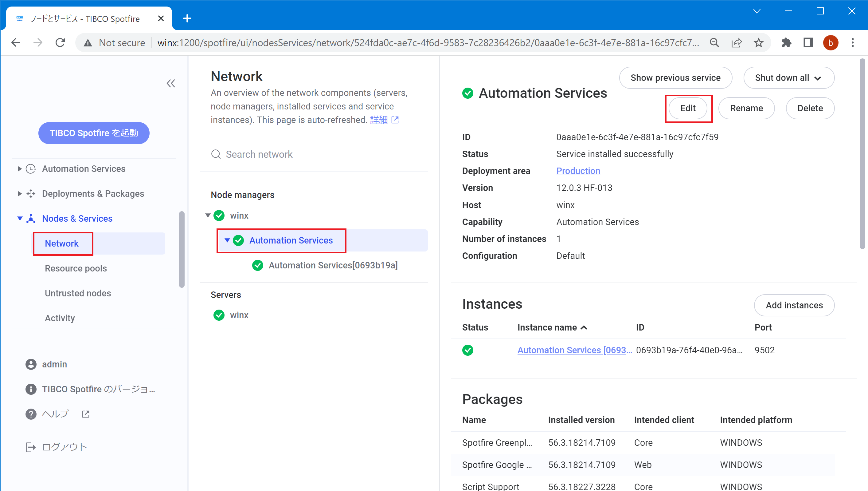Reload the page with the refresh icon
This screenshot has width=868, height=491.
click(x=60, y=42)
